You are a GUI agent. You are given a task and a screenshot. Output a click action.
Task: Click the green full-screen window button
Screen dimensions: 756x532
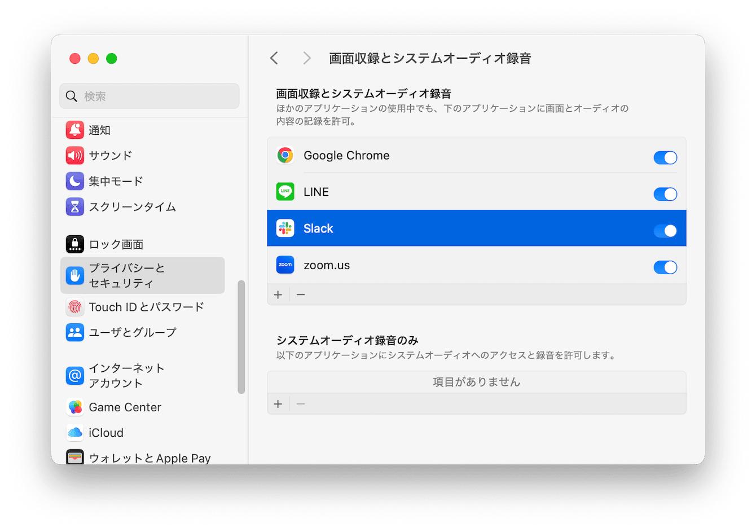(112, 59)
